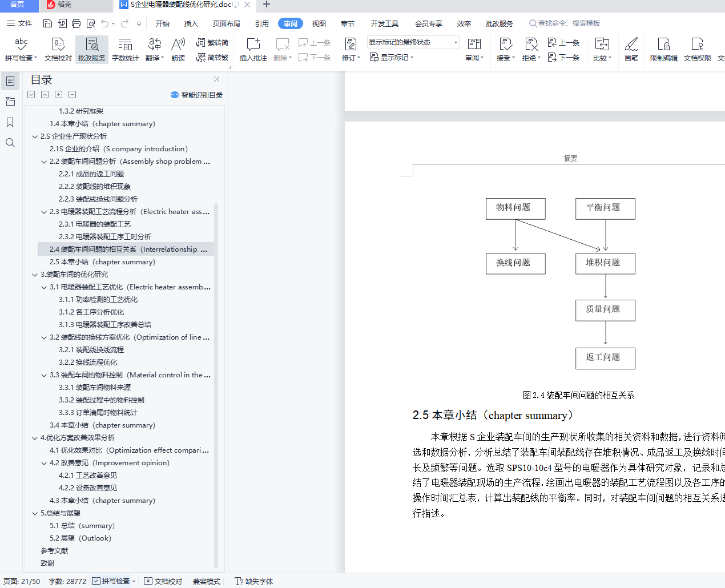Click the 拼写检查 abc icon in the ribbon
Screen dimensions: 725x588
[21, 45]
